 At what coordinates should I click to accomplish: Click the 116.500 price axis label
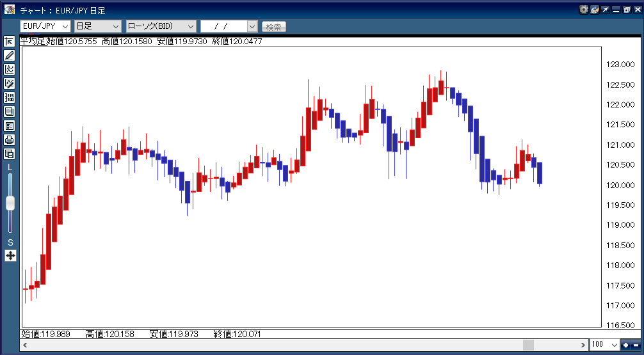tap(620, 326)
